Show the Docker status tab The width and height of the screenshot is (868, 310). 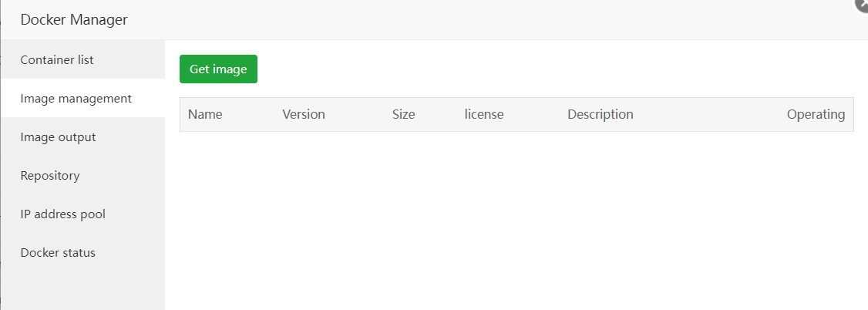click(58, 253)
